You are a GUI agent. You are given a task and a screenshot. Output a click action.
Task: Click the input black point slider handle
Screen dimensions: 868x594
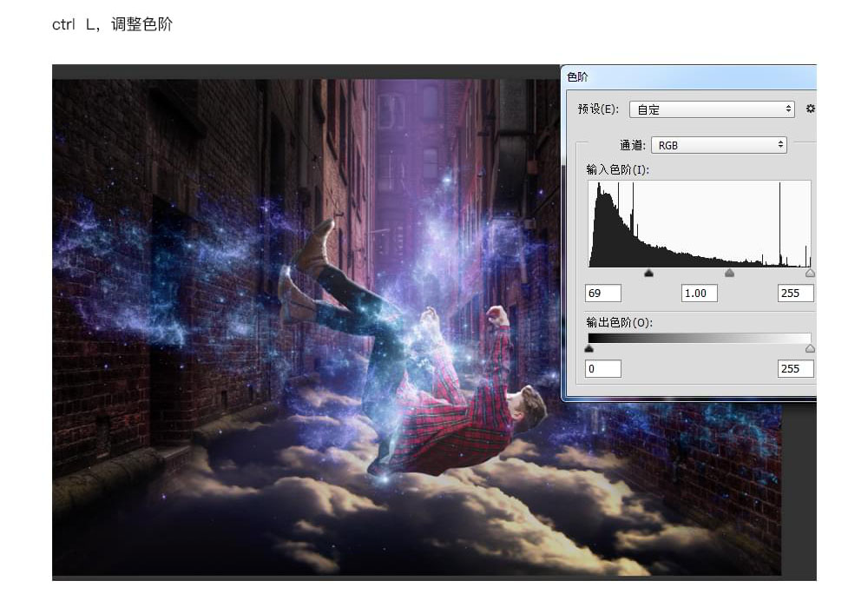click(x=648, y=273)
